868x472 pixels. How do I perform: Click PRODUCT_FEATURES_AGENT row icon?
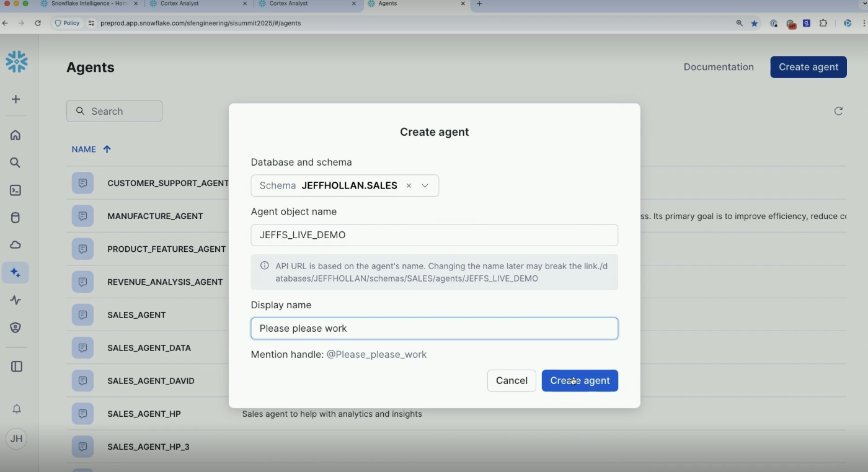[x=82, y=249]
